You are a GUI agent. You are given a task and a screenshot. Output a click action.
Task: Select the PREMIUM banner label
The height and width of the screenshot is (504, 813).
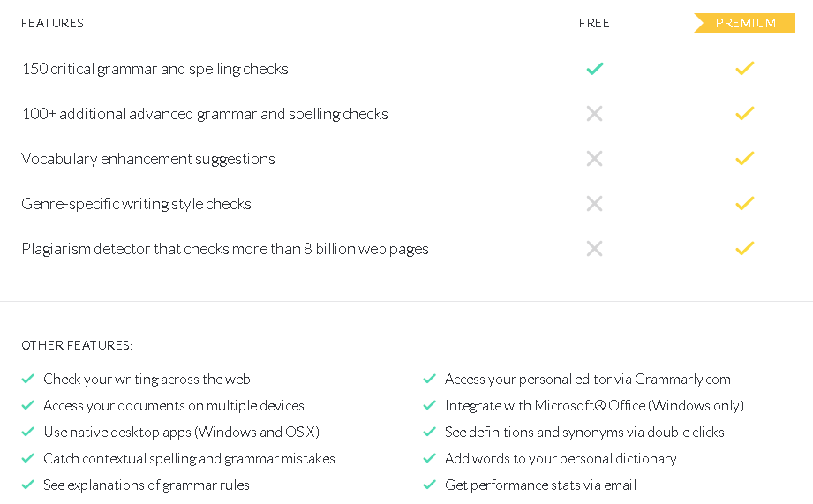tap(745, 23)
